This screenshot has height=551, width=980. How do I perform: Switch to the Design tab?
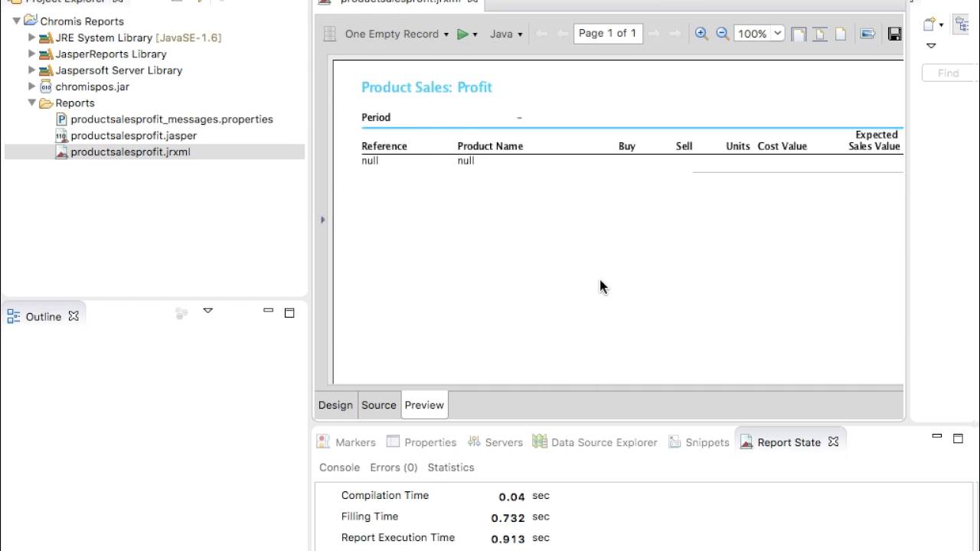(x=335, y=405)
